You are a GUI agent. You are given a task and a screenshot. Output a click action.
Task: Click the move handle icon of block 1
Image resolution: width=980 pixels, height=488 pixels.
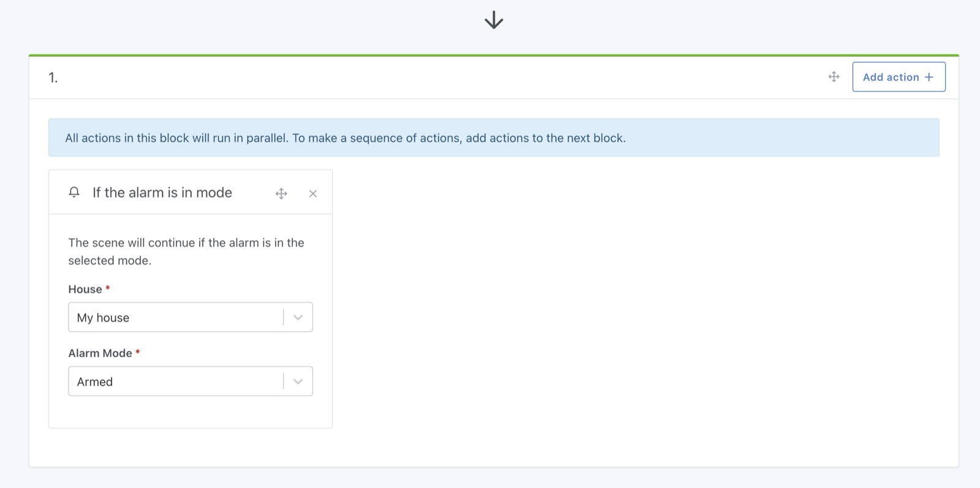[x=834, y=77]
